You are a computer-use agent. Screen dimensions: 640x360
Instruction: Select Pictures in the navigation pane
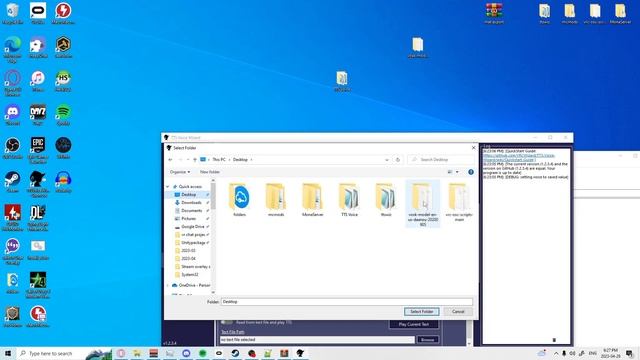pos(189,219)
